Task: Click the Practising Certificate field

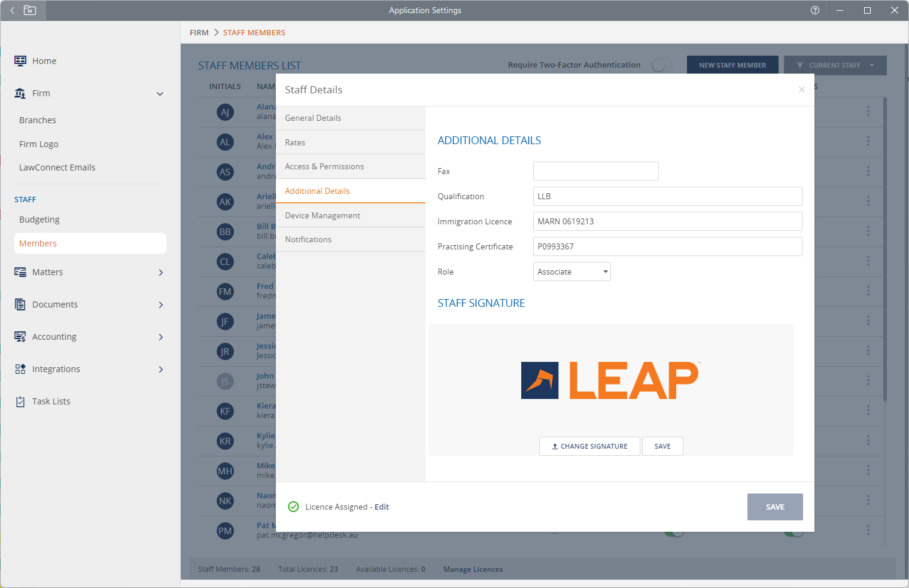Action: click(x=668, y=246)
